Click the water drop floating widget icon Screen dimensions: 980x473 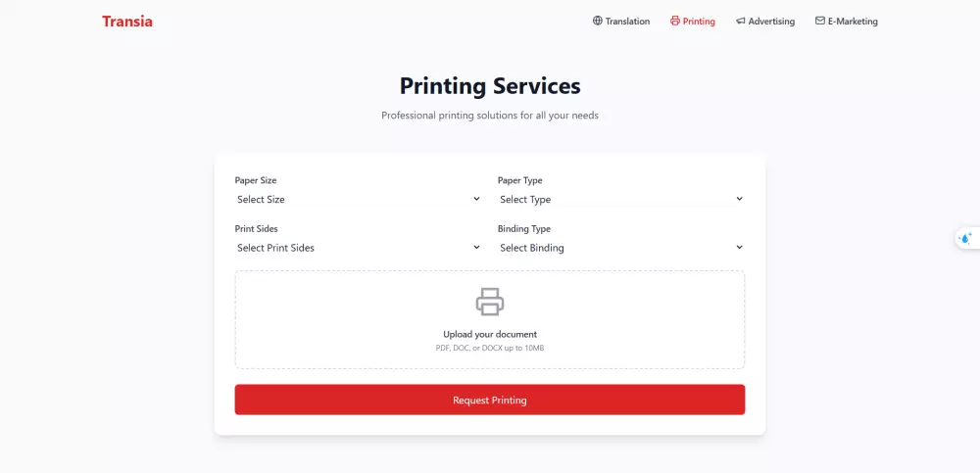tap(965, 238)
